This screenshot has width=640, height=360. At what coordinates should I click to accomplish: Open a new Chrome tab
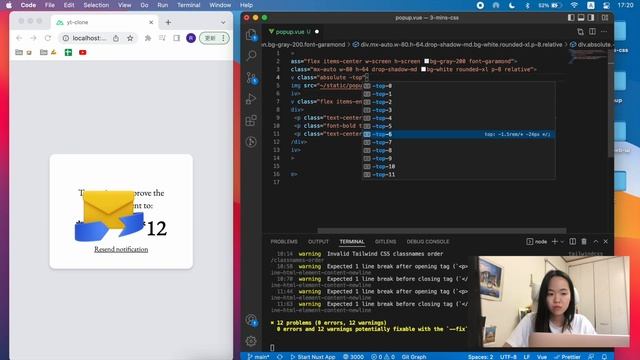click(x=168, y=22)
